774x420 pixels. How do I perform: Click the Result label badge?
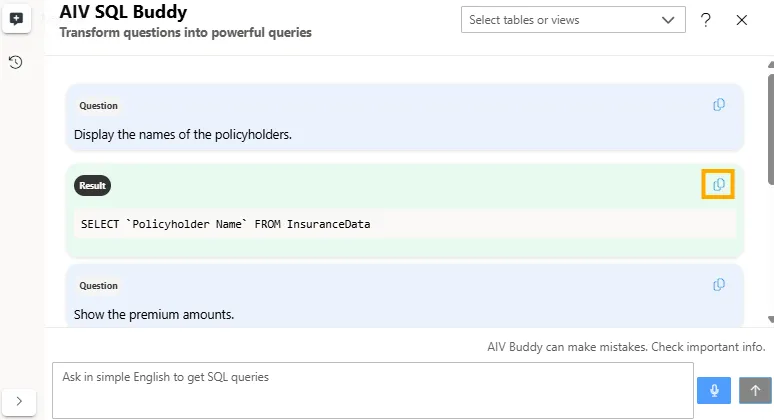tap(92, 186)
